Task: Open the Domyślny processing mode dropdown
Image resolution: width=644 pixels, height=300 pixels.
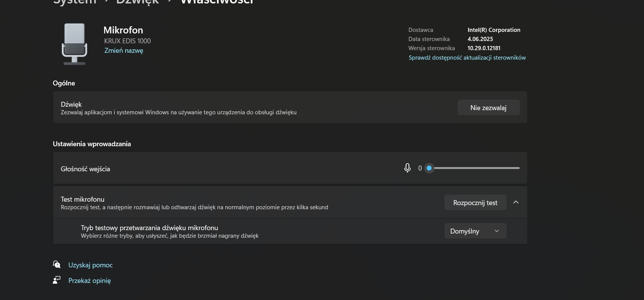Action: (x=475, y=231)
